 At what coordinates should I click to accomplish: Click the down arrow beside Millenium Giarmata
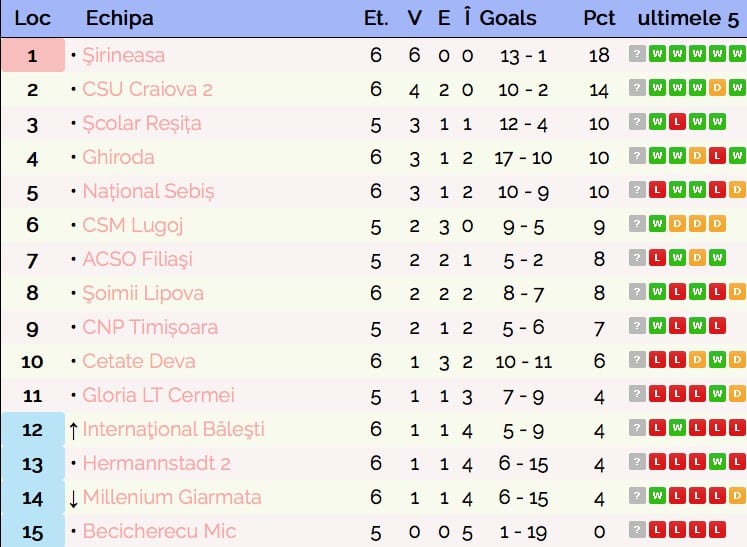click(x=73, y=497)
